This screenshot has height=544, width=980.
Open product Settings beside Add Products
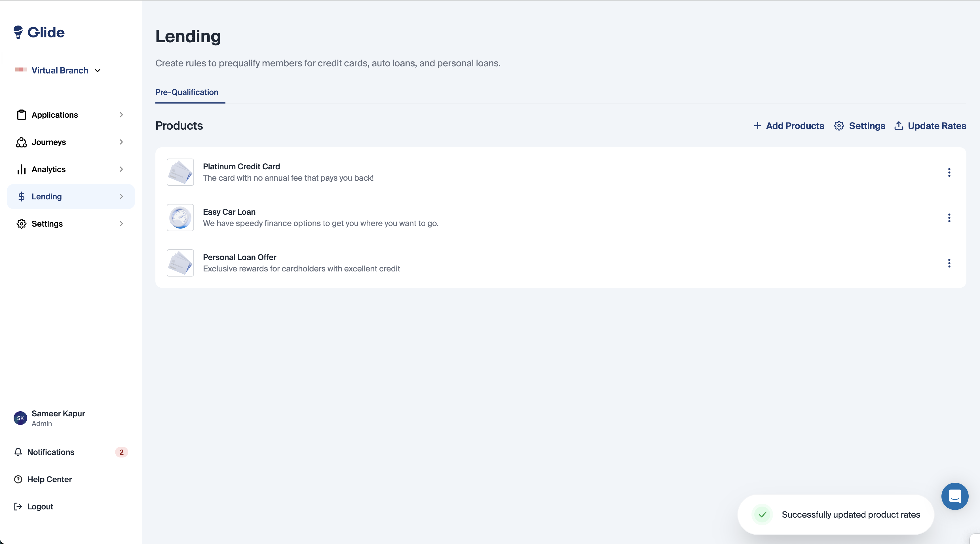pyautogui.click(x=860, y=126)
